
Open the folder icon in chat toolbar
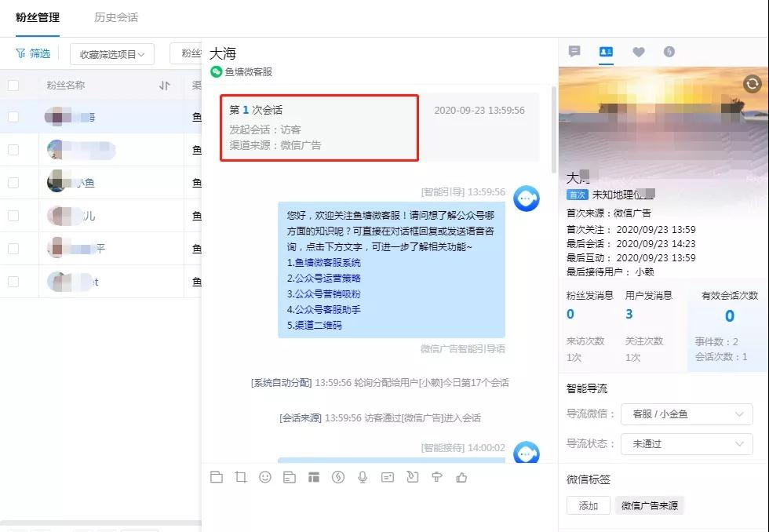(217, 477)
